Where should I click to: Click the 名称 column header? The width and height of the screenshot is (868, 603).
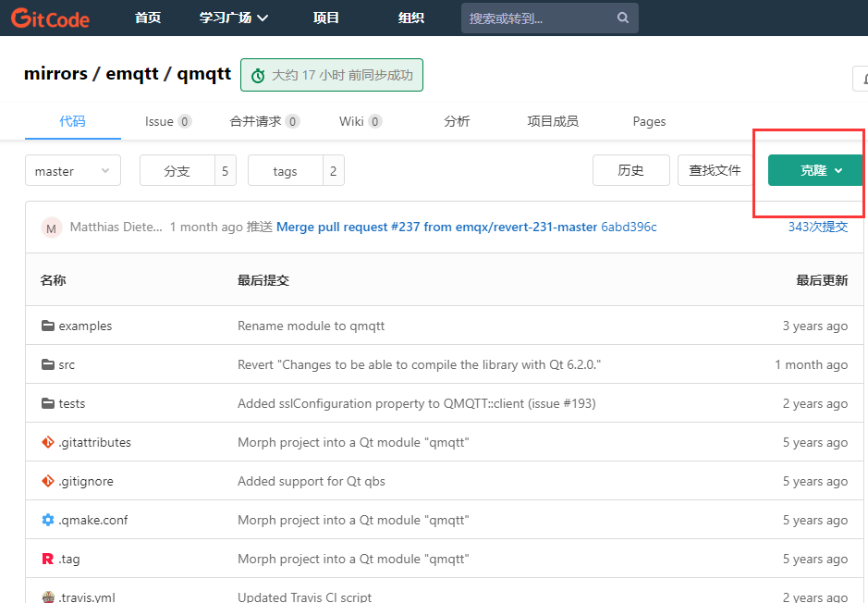pyautogui.click(x=53, y=280)
